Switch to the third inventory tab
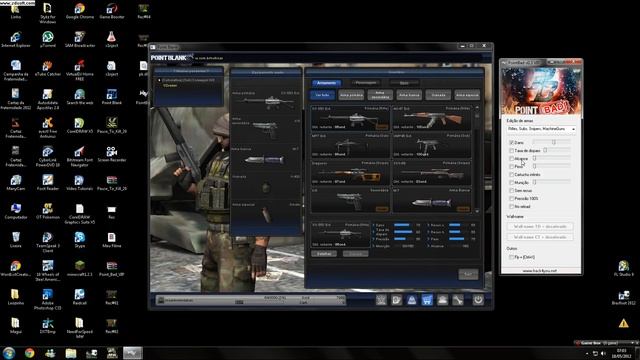Screen dimensions: 640x360 (x=404, y=83)
